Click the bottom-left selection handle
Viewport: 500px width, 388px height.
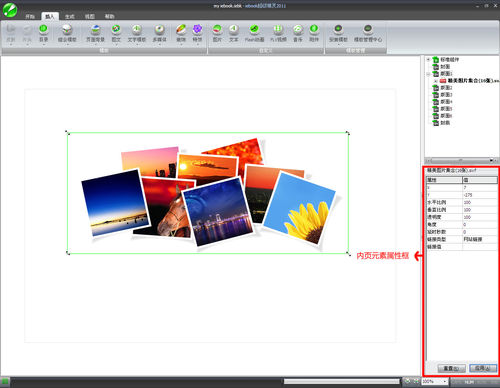(x=68, y=253)
